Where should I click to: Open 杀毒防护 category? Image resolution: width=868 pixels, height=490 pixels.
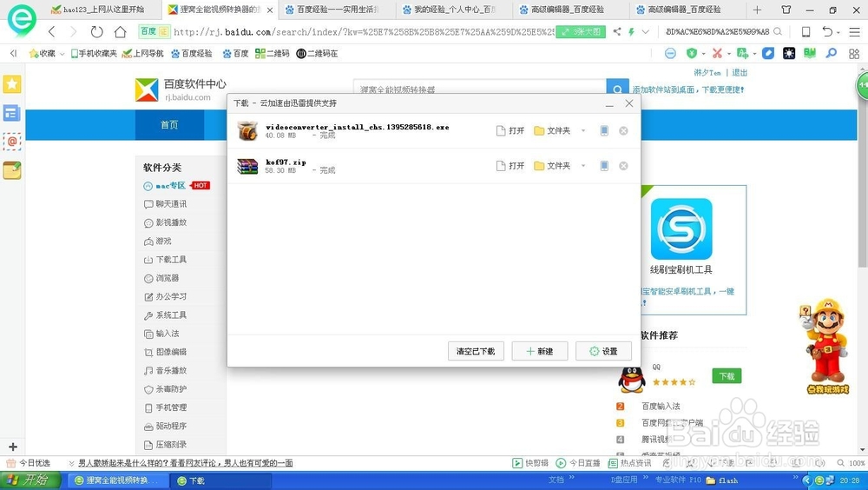coord(165,388)
